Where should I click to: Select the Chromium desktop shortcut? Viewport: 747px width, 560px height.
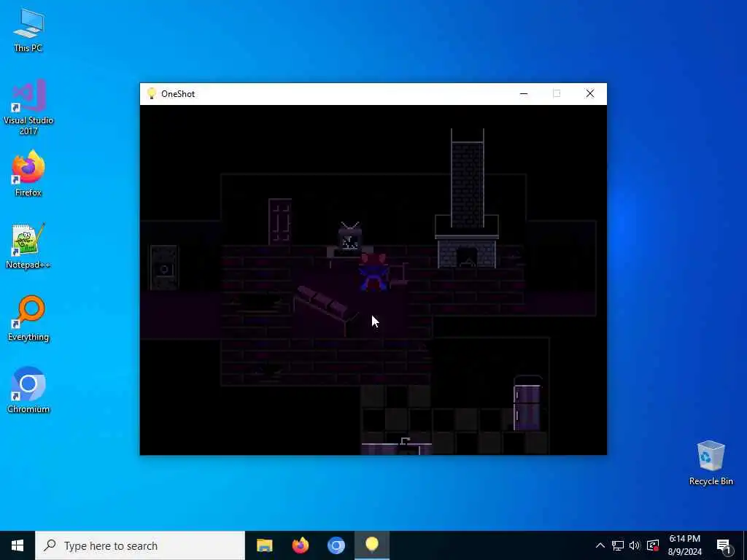point(28,391)
